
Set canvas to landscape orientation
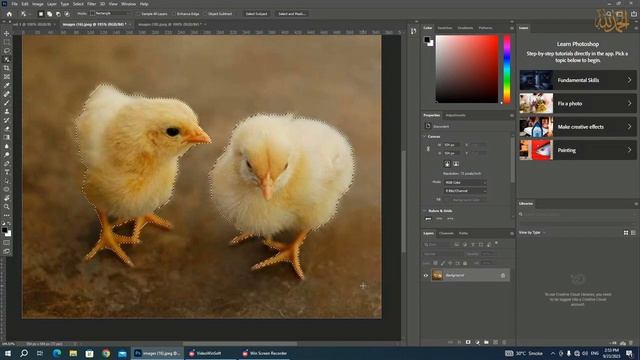click(x=456, y=164)
